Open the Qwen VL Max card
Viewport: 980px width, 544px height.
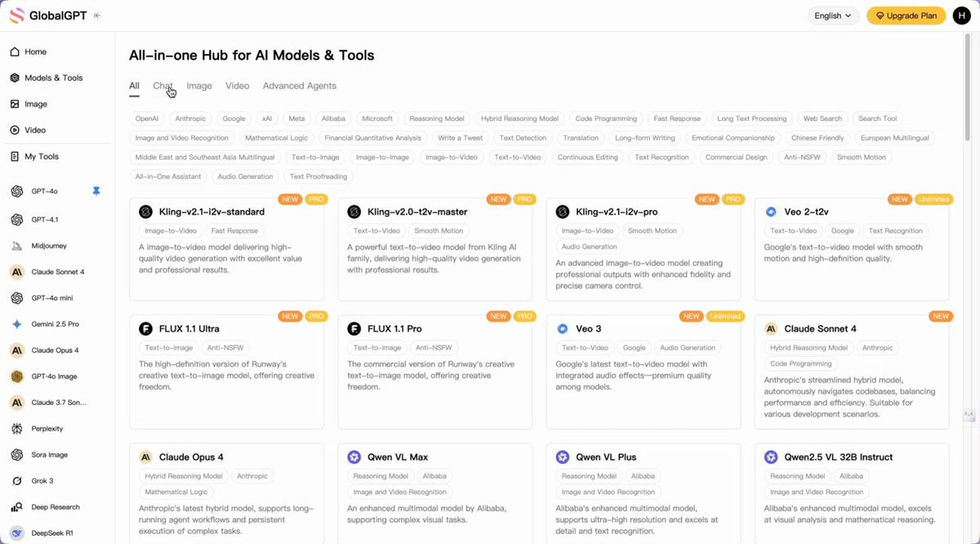(435, 493)
